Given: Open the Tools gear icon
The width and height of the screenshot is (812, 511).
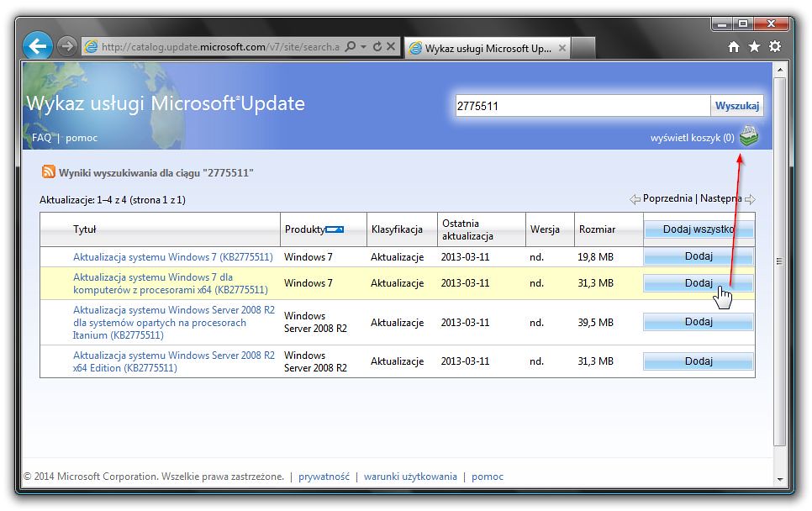Looking at the screenshot, I should [x=775, y=46].
